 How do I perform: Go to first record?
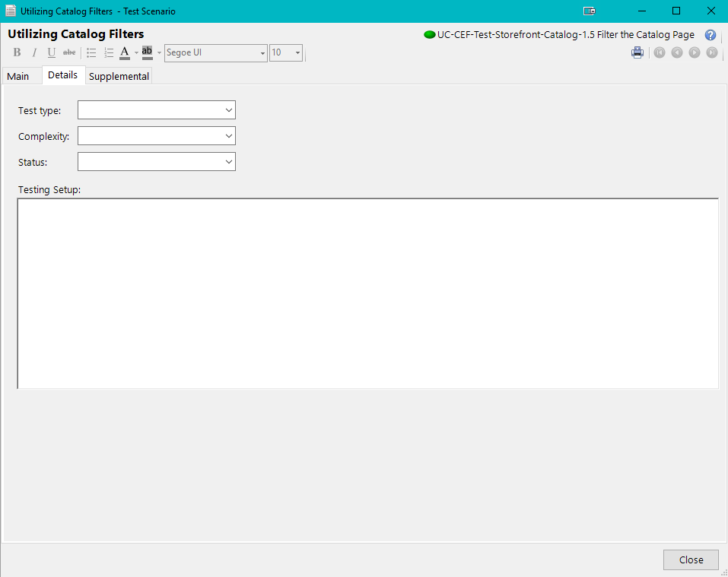(x=660, y=52)
